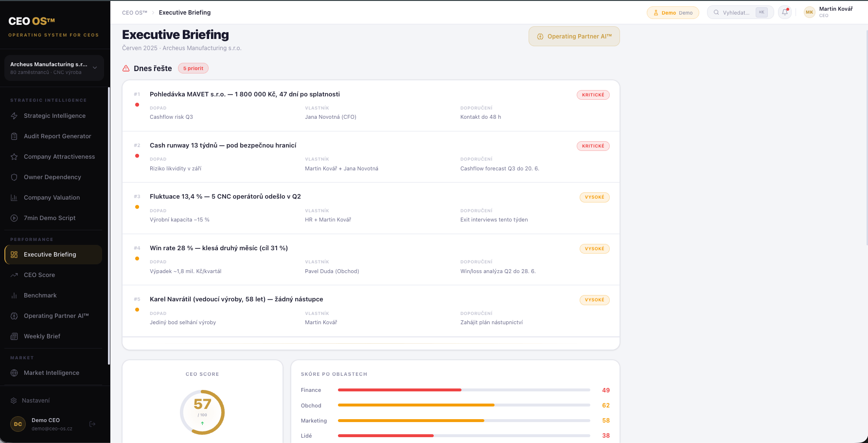Click the Lidé score progress bar
Viewport: 868px width, 443px height.
(464, 436)
